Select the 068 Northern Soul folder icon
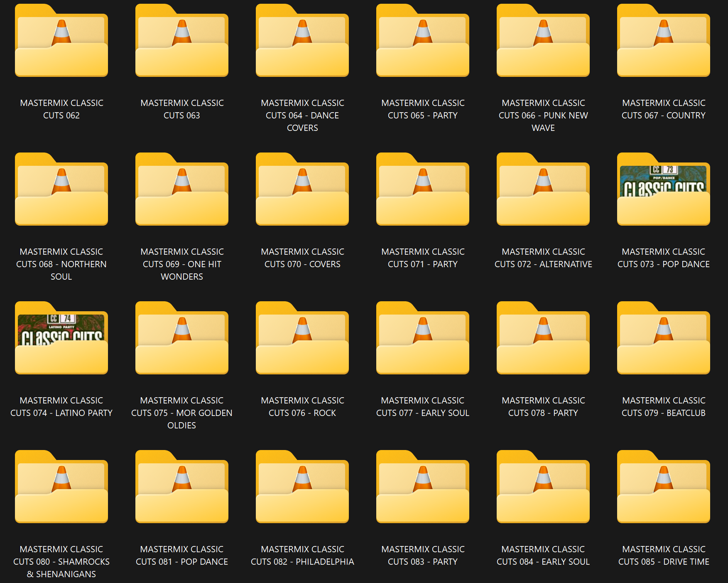 click(61, 189)
